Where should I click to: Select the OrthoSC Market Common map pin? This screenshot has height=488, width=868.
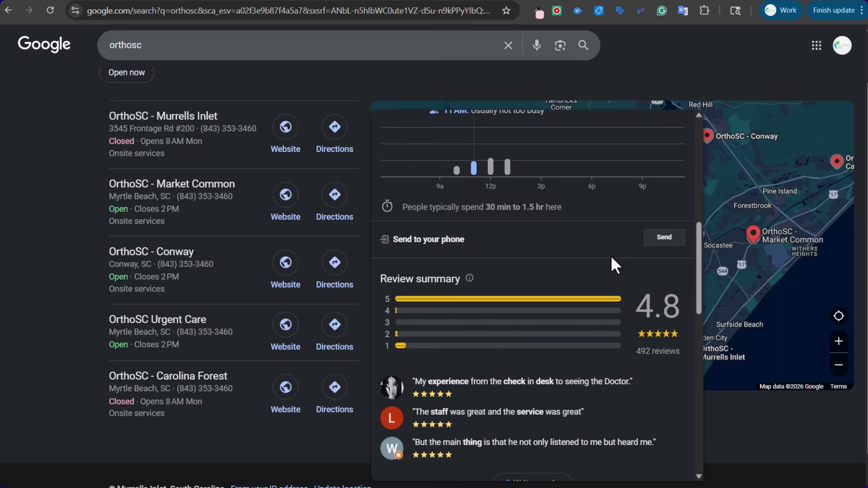[753, 235]
